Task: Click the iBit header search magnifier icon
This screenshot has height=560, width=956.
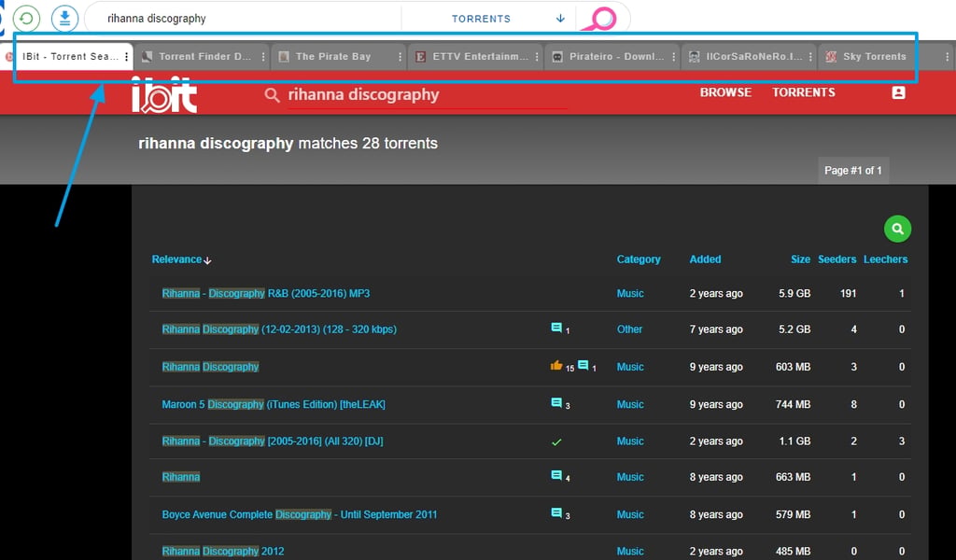Action: [x=272, y=95]
